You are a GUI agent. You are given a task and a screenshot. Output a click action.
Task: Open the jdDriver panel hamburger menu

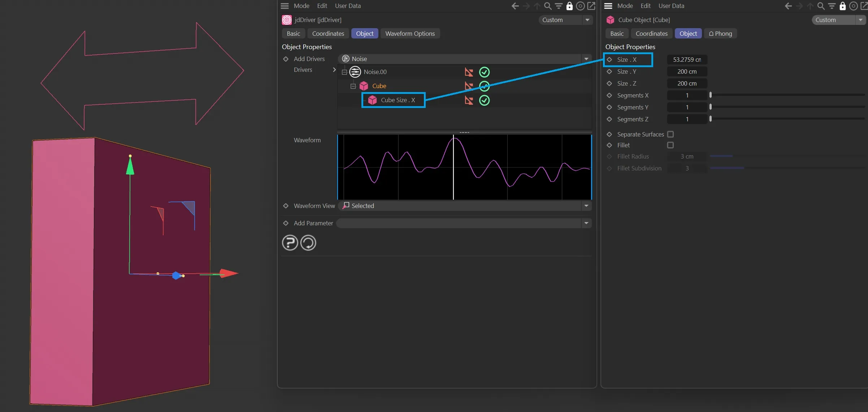(x=285, y=6)
